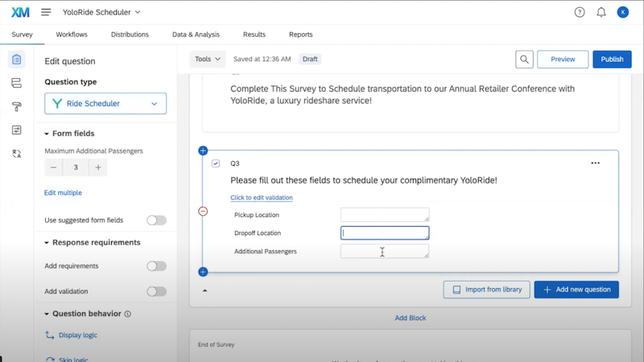Switch to the Reports tab

pyautogui.click(x=300, y=35)
